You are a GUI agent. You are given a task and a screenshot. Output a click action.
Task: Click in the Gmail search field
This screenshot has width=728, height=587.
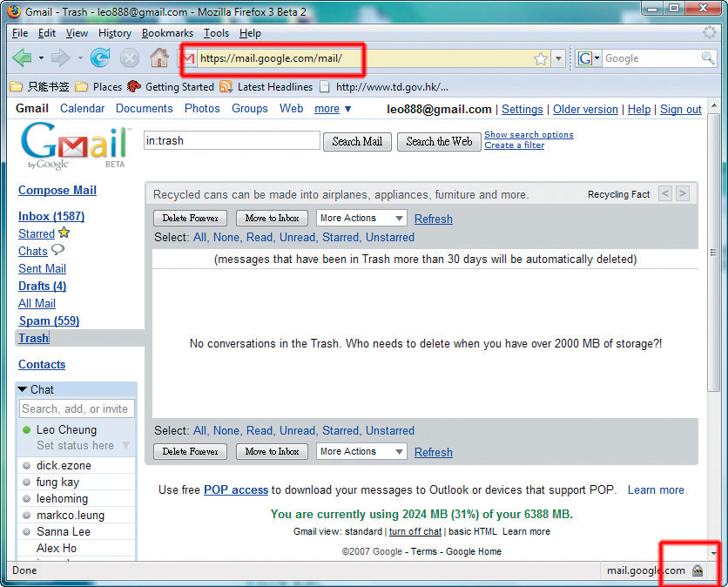coord(232,141)
